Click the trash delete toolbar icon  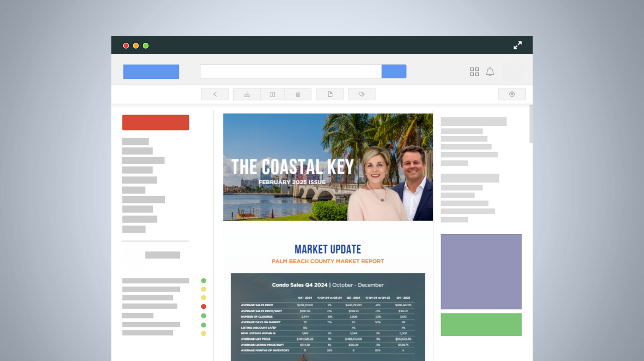tap(298, 94)
